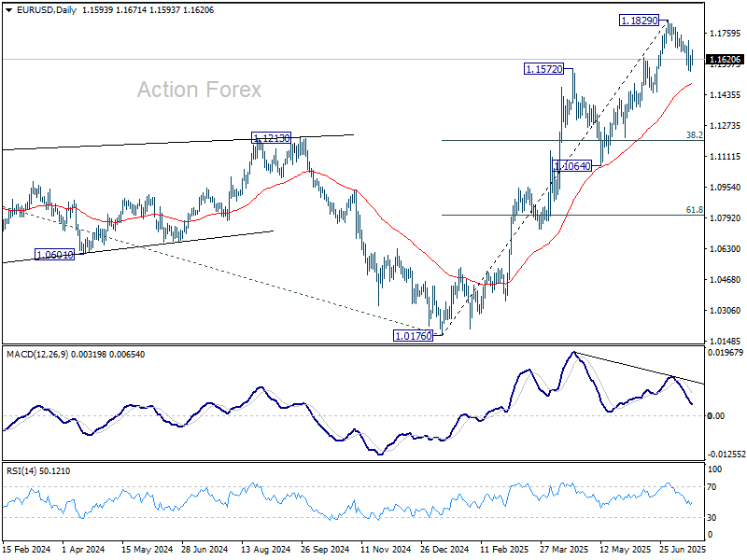This screenshot has width=747, height=560.
Task: Select the 1.10640 price label
Action: click(x=571, y=165)
